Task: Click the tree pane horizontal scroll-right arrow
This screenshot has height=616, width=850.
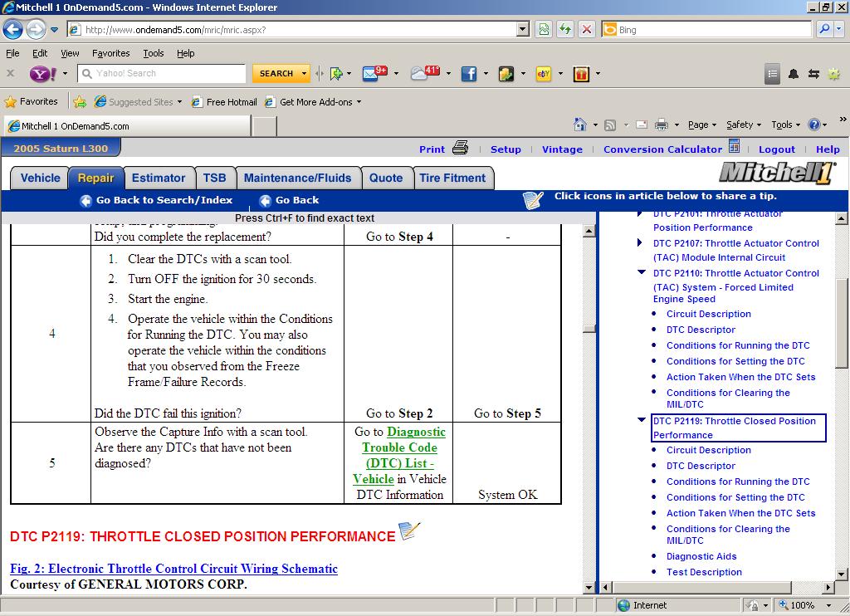Action: [828, 587]
